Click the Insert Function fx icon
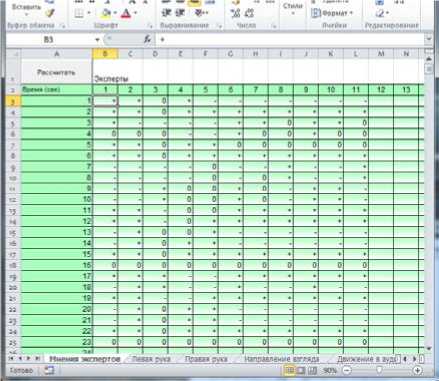The width and height of the screenshot is (439, 381). 147,39
